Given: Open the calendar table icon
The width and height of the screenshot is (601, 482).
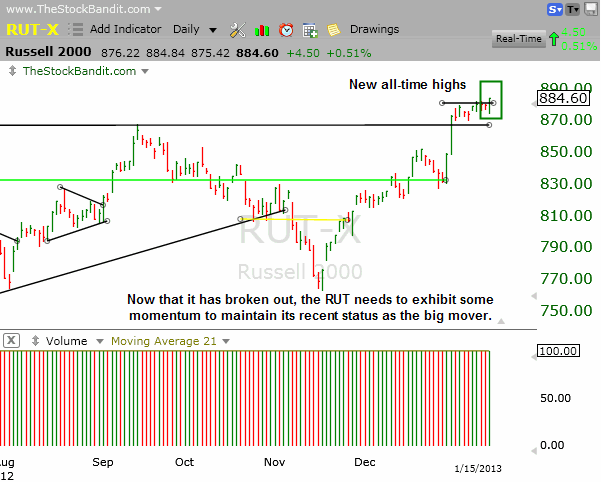Looking at the screenshot, I should (x=310, y=30).
